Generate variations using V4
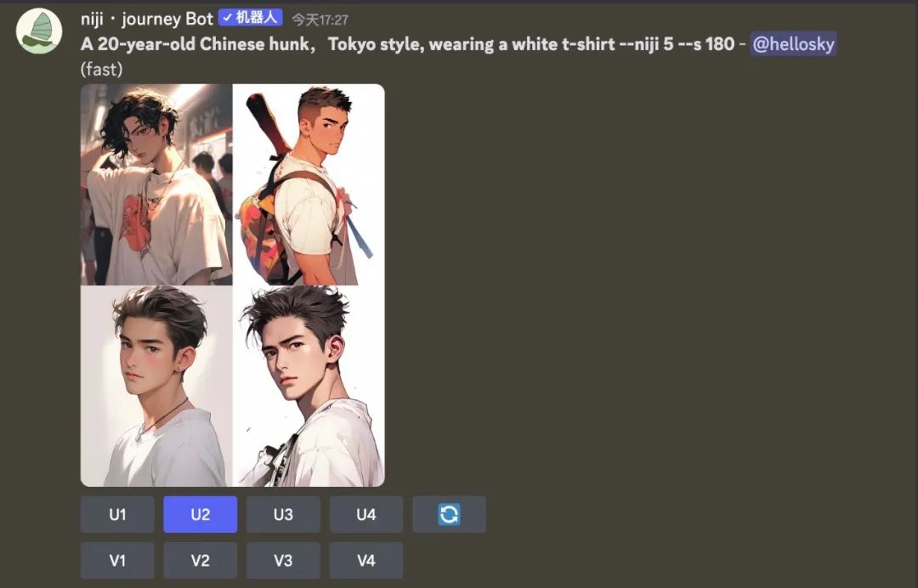The image size is (918, 588). coord(365,560)
